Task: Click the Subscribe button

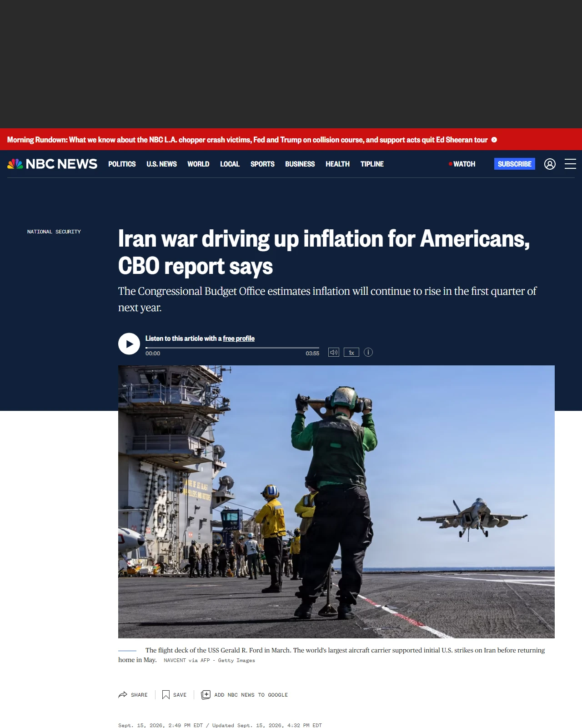Action: [x=515, y=164]
